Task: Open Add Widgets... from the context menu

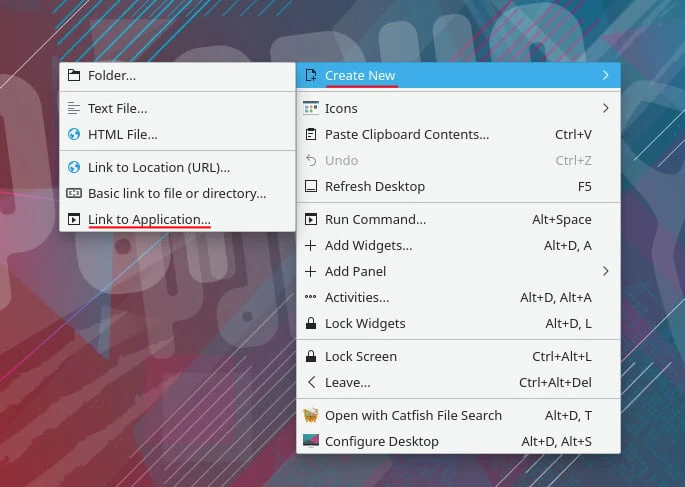Action: point(368,245)
